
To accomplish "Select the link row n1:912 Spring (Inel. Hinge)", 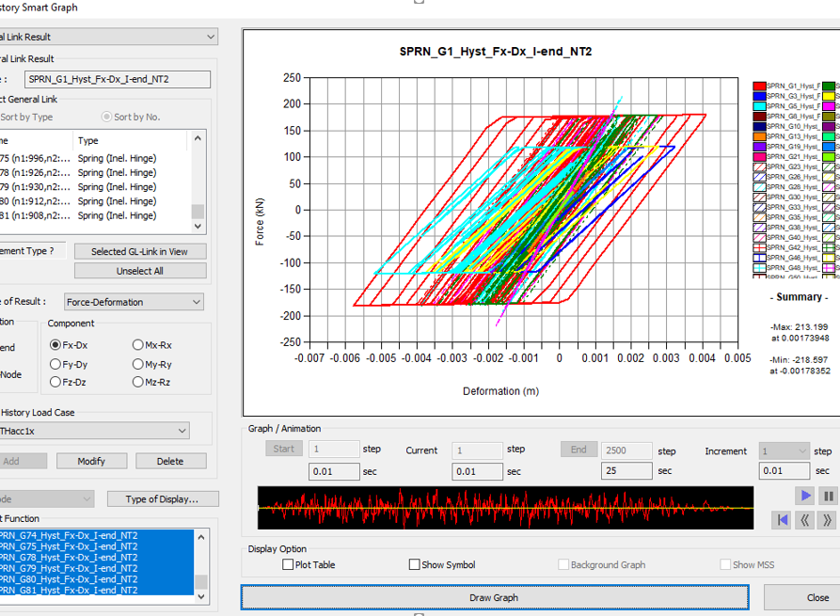I will (94, 201).
